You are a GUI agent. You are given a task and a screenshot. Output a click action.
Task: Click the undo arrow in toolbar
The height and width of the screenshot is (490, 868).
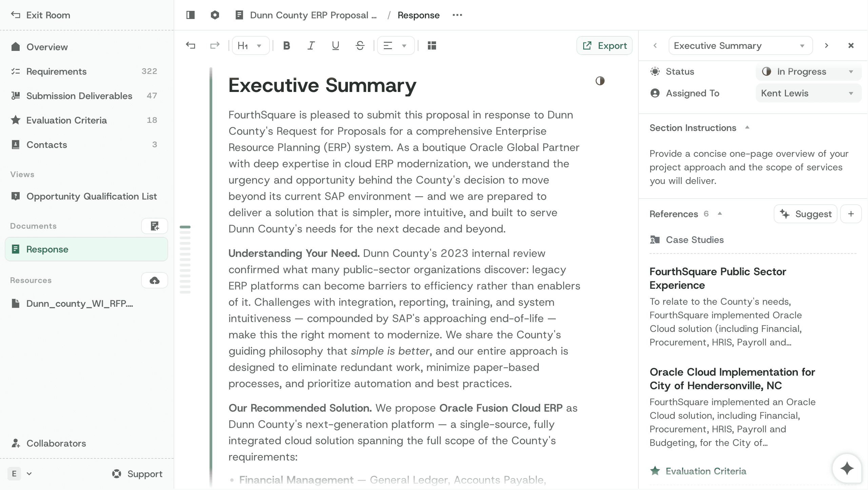tap(191, 45)
